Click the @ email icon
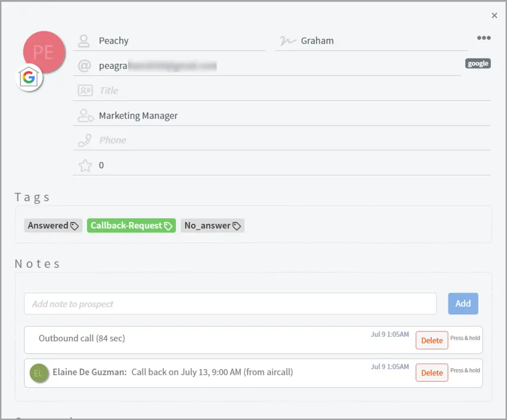This screenshot has width=507, height=420. tap(84, 66)
